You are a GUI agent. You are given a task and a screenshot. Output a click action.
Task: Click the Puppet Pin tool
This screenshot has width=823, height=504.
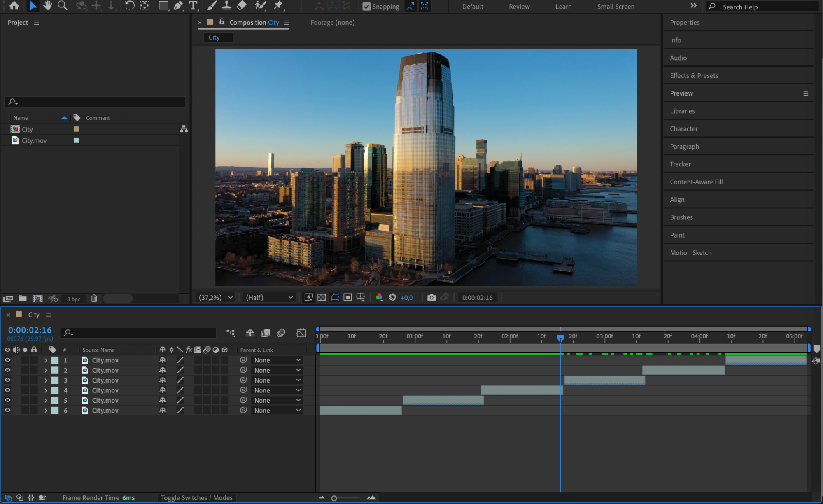pos(279,6)
